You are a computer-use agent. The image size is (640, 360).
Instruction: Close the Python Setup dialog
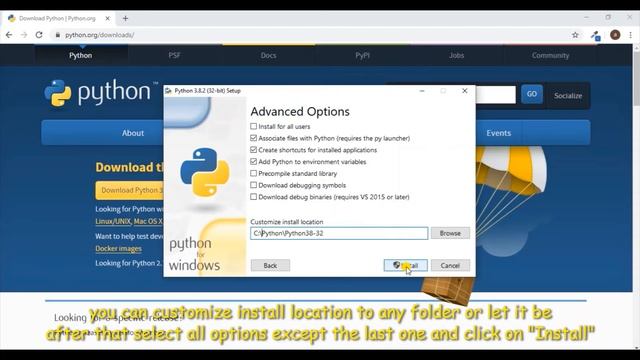[464, 91]
